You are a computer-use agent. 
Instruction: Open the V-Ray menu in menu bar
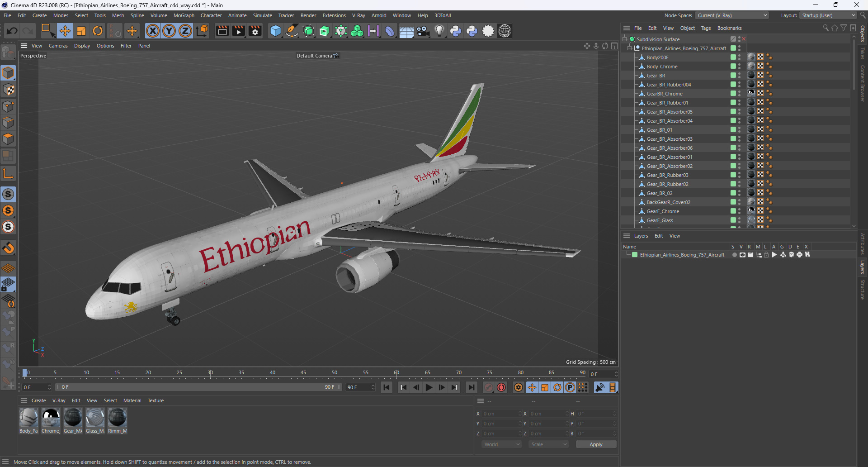tap(359, 15)
